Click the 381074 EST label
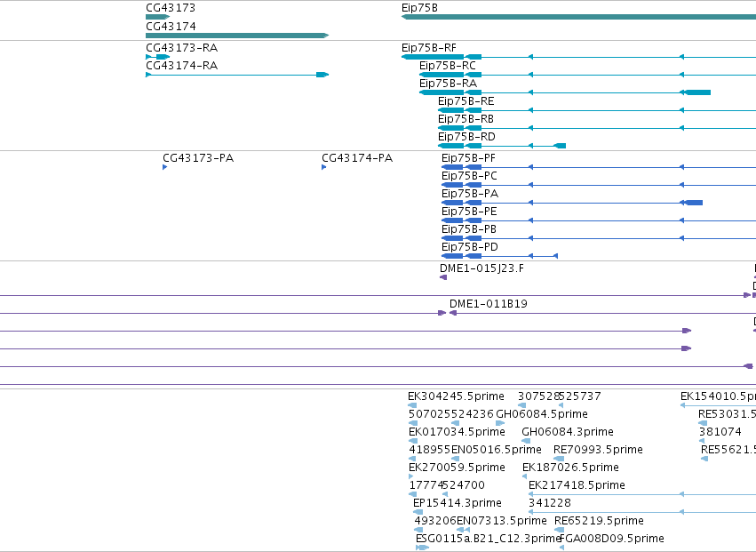Viewport: 756px width, 552px height. [720, 432]
